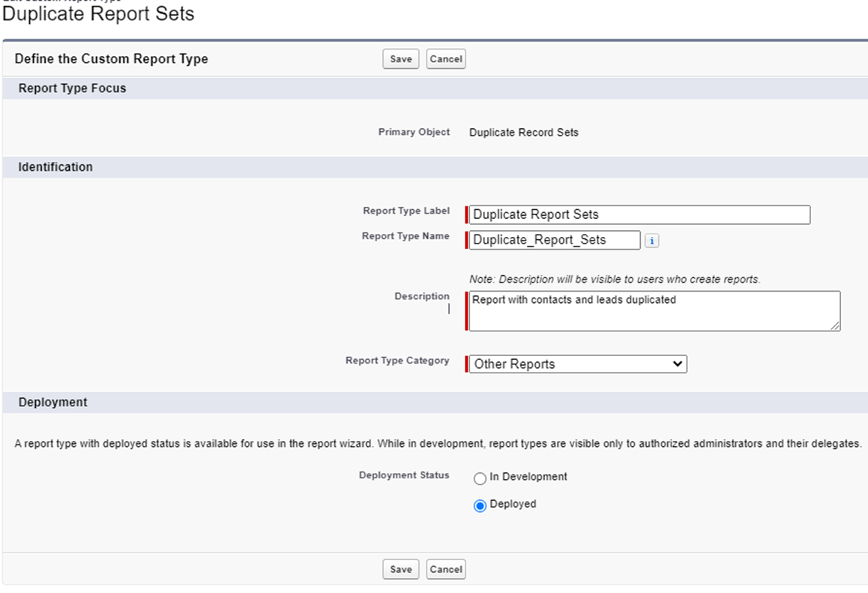868x593 pixels.
Task: Click the bottom Save button
Action: point(401,569)
